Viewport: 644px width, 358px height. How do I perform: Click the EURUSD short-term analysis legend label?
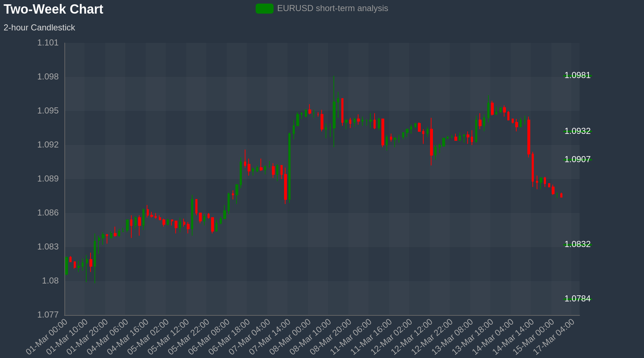point(333,9)
